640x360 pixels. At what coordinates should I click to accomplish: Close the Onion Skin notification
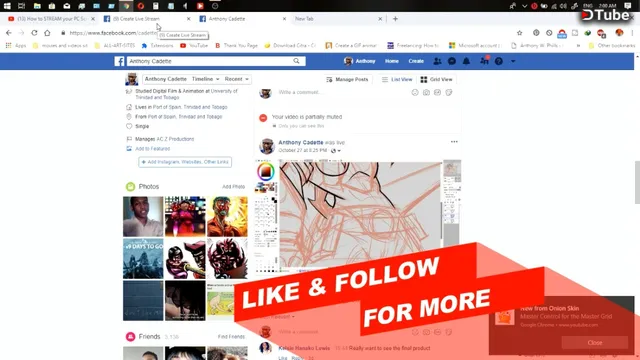[x=594, y=342]
